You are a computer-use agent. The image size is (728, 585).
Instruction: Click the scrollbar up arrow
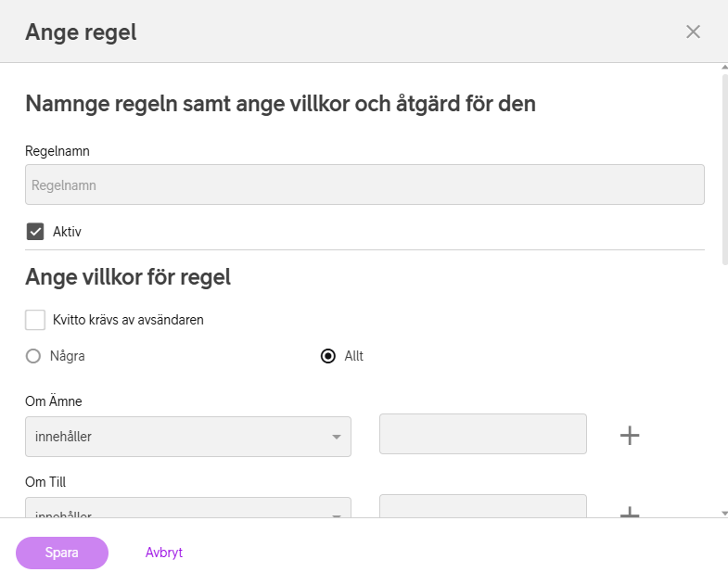click(x=723, y=69)
